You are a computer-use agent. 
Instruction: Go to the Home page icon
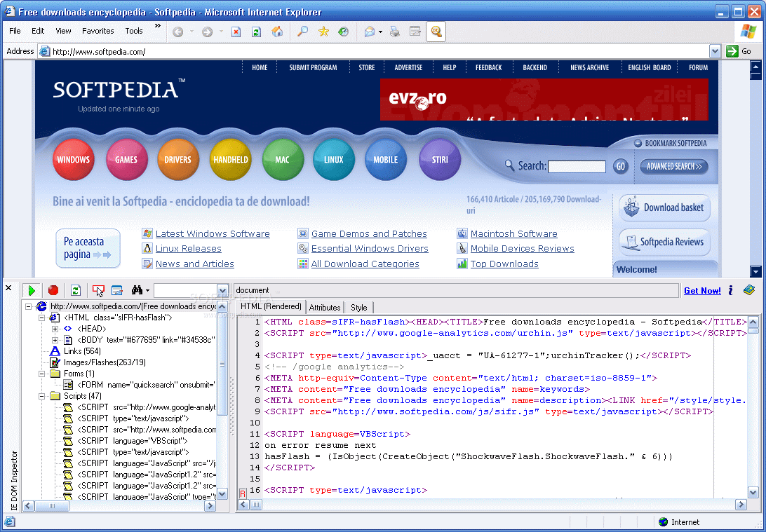(x=277, y=32)
